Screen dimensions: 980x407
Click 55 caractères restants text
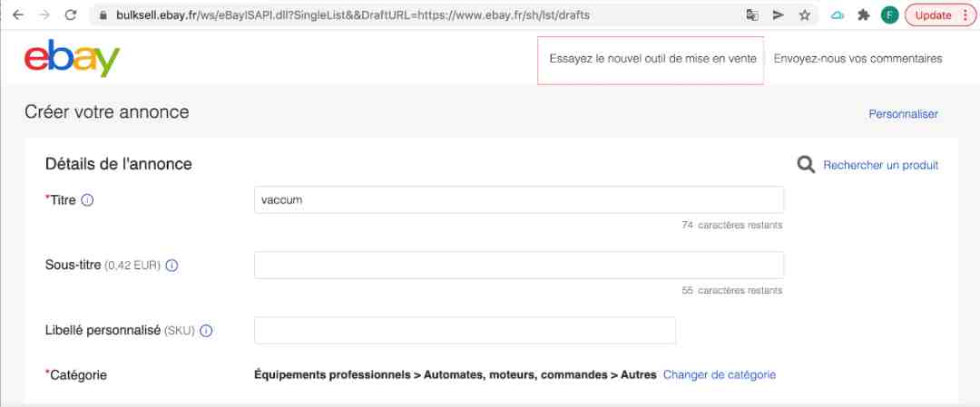(732, 290)
